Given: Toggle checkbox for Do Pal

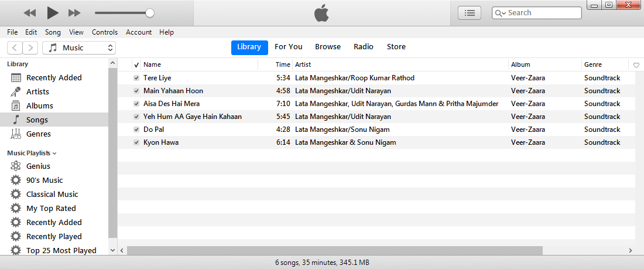Looking at the screenshot, I should point(136,130).
